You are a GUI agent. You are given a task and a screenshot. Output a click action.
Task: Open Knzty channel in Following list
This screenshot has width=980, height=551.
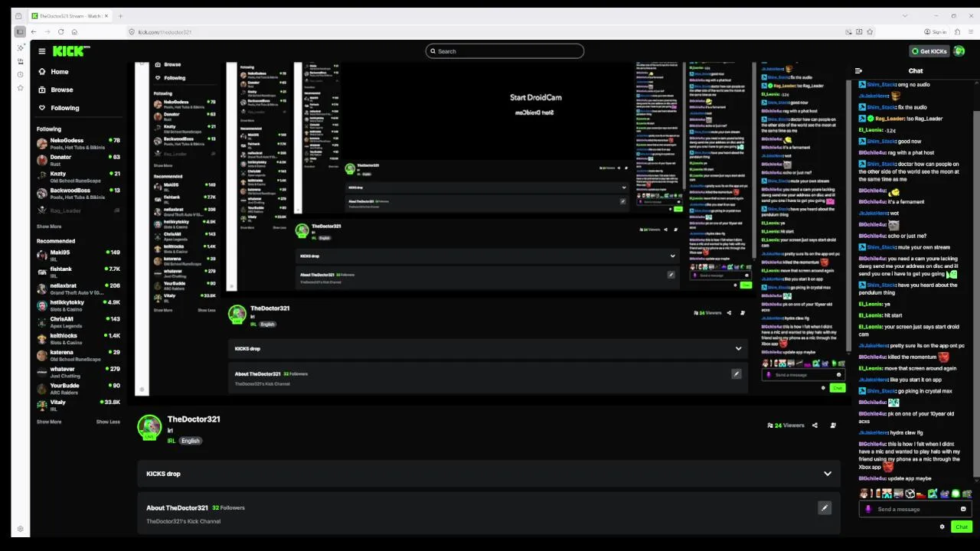pyautogui.click(x=79, y=177)
